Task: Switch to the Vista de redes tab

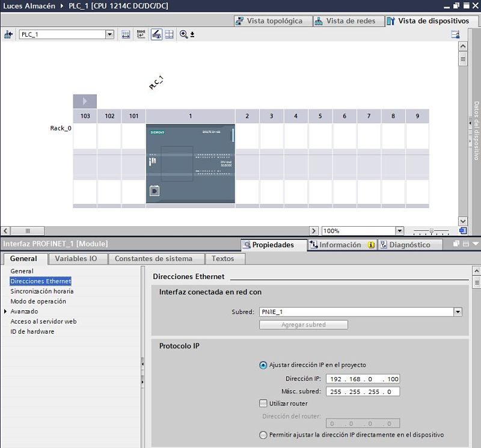Action: click(350, 20)
